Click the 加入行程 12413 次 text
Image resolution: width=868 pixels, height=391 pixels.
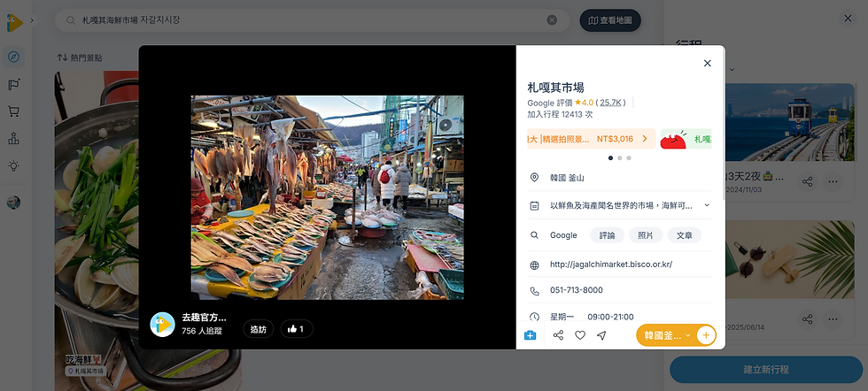point(560,114)
